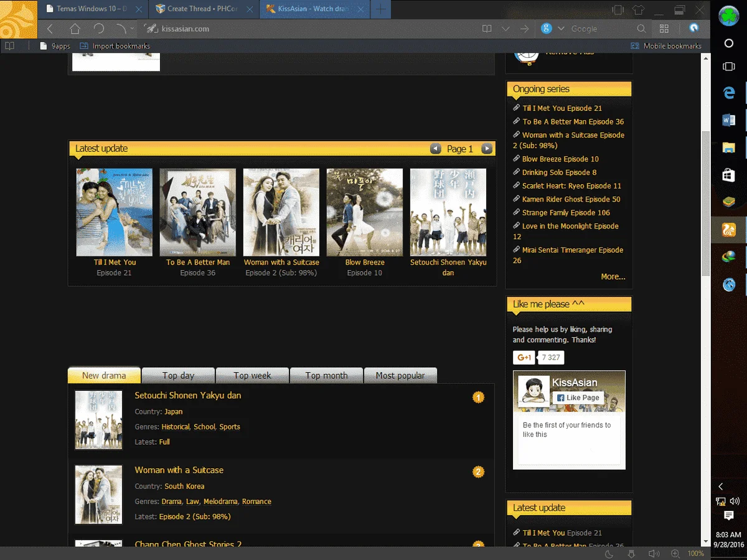Switch to Top day tab
This screenshot has width=747, height=560.
(x=178, y=375)
